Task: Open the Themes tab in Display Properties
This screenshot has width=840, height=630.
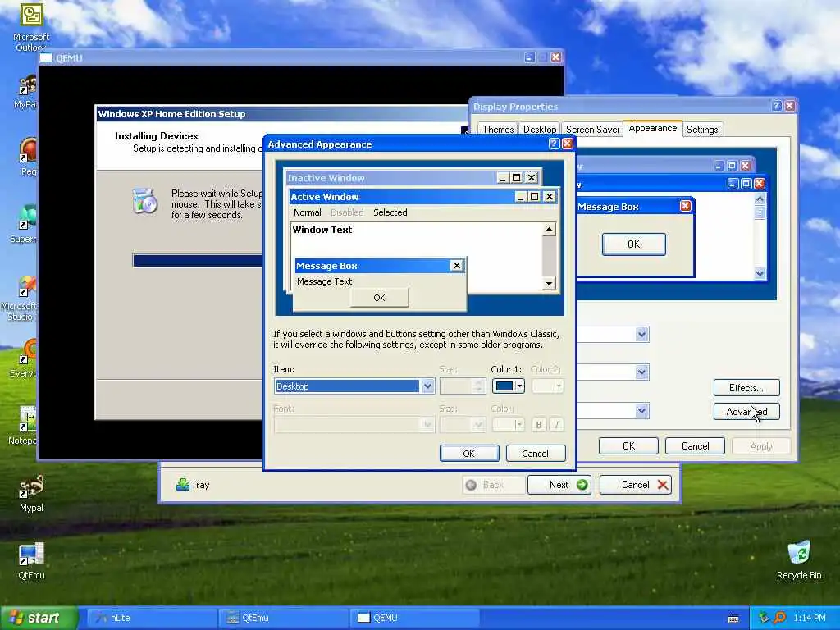Action: click(498, 129)
